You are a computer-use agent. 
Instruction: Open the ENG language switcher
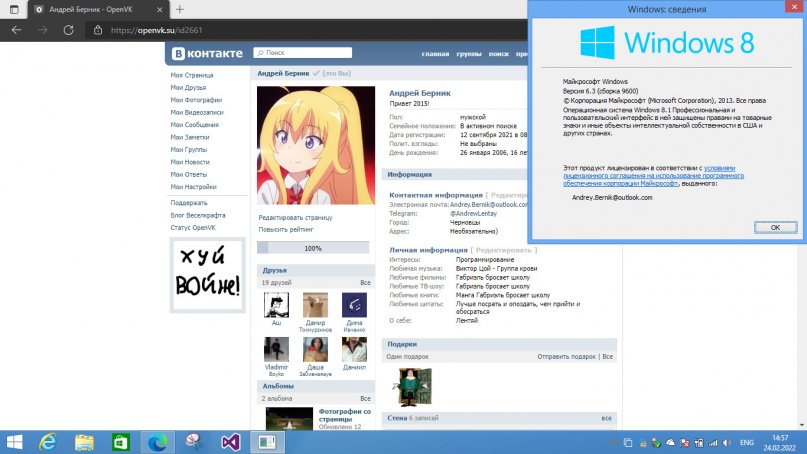click(x=746, y=440)
